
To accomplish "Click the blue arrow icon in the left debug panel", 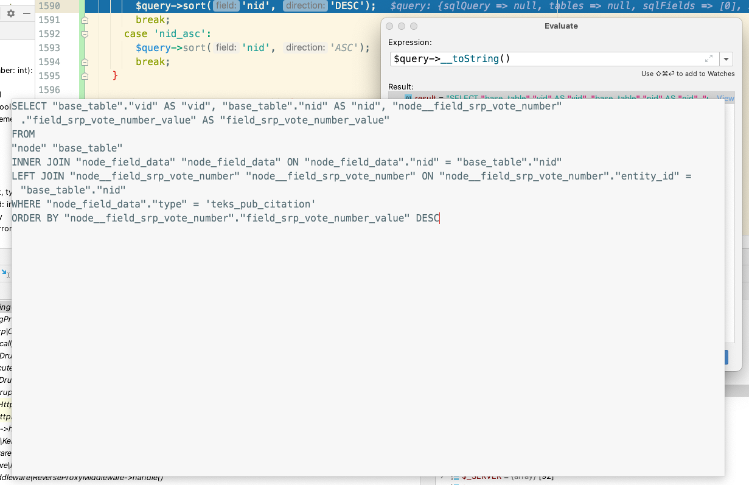I will [x=4, y=273].
